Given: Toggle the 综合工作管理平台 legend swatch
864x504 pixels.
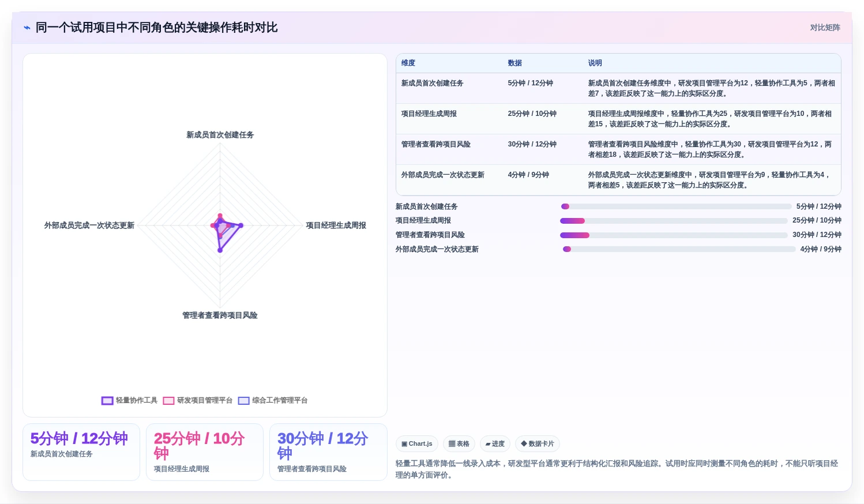Looking at the screenshot, I should 243,400.
